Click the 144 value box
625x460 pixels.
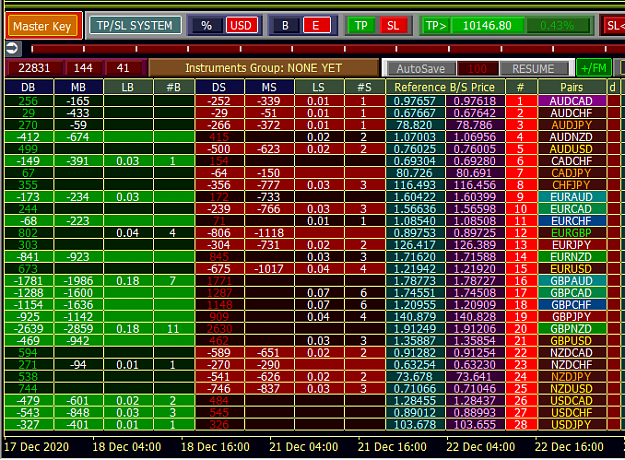tap(83, 68)
